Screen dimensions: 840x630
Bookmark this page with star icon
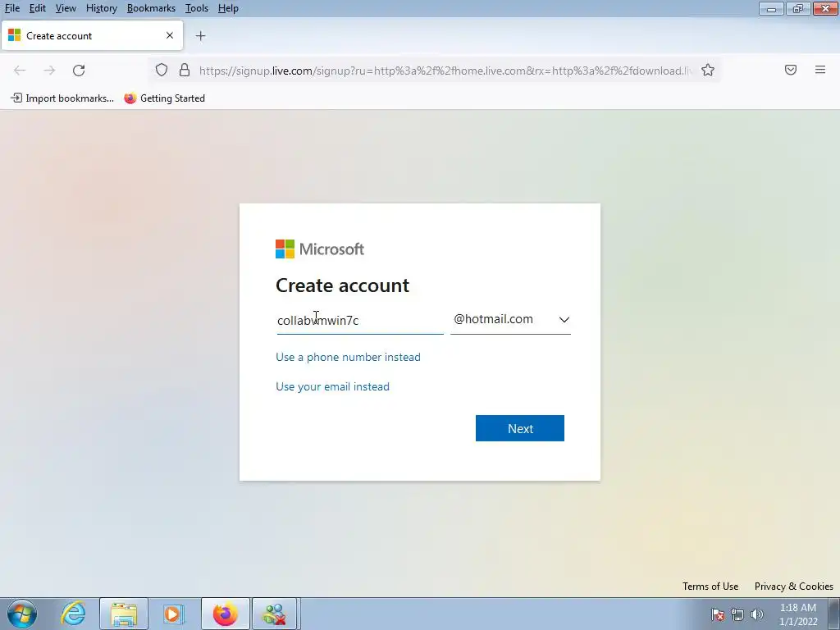click(x=708, y=71)
